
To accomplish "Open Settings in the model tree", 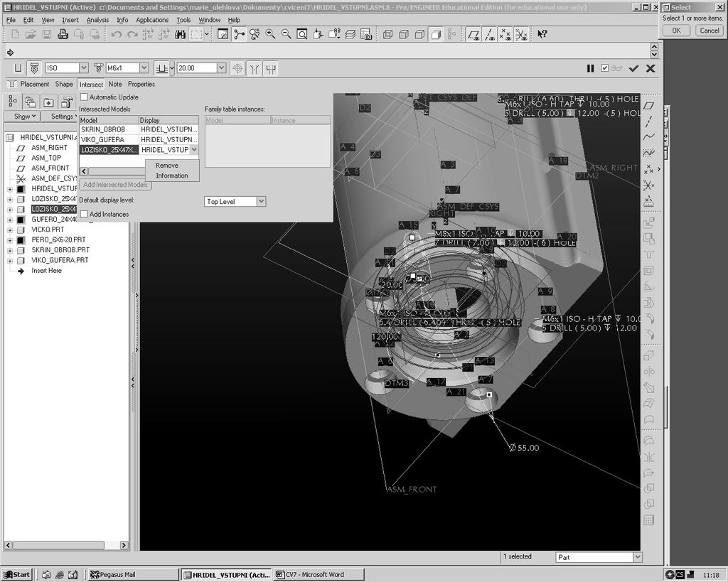I will pos(63,117).
